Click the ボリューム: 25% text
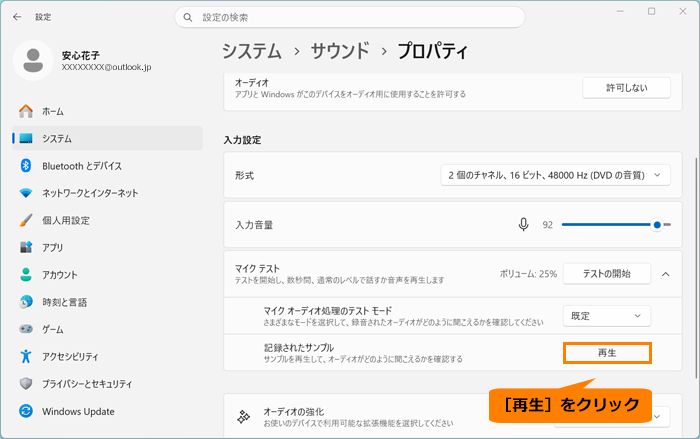Screen dimensions: 700x439 528,274
